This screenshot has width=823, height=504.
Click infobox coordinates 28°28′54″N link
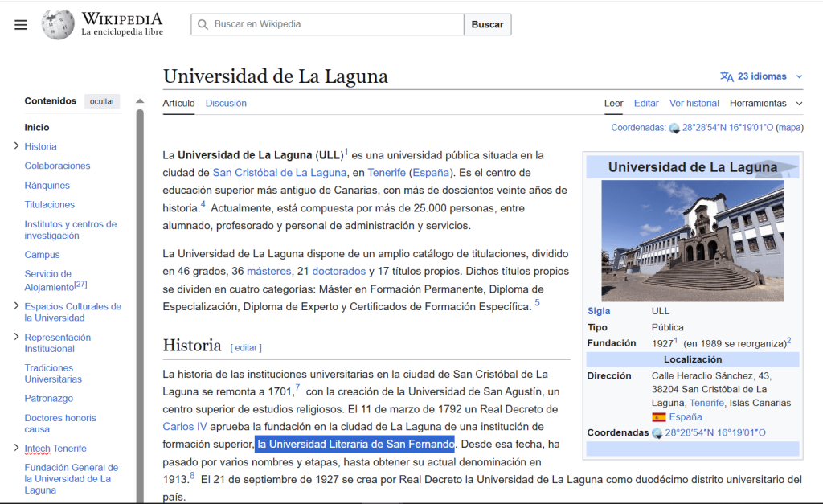(714, 433)
